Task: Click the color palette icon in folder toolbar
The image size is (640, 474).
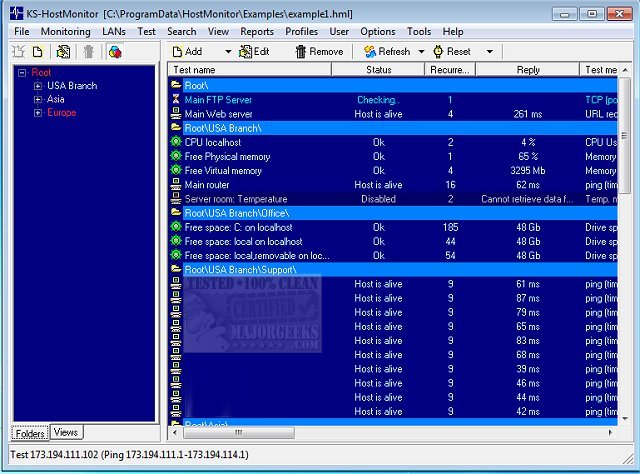Action: [x=114, y=51]
